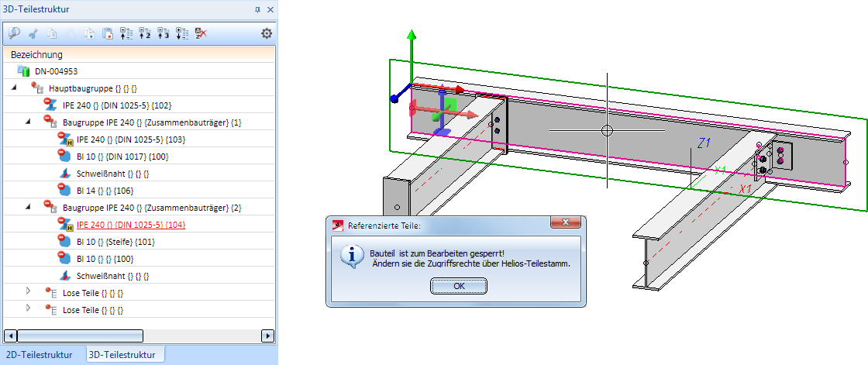Click the Z1 coordinate label in 3D view
Screen dimensions: 868x365
pos(704,143)
